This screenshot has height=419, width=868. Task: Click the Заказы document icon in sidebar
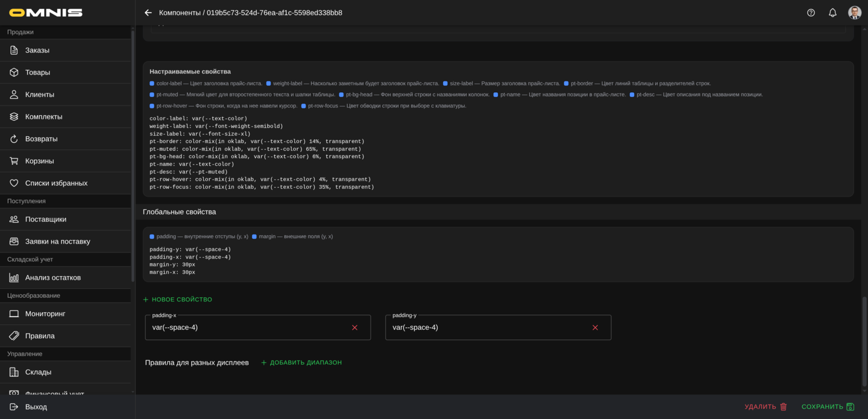pos(14,50)
